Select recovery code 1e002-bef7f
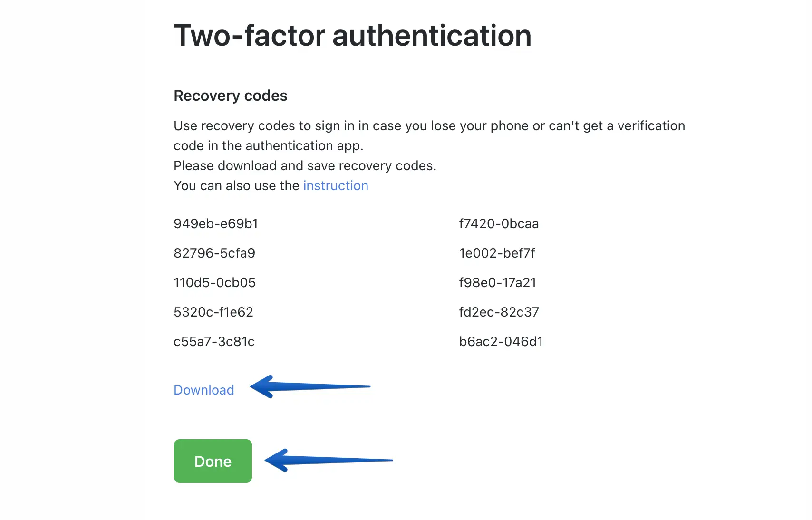 click(x=497, y=253)
